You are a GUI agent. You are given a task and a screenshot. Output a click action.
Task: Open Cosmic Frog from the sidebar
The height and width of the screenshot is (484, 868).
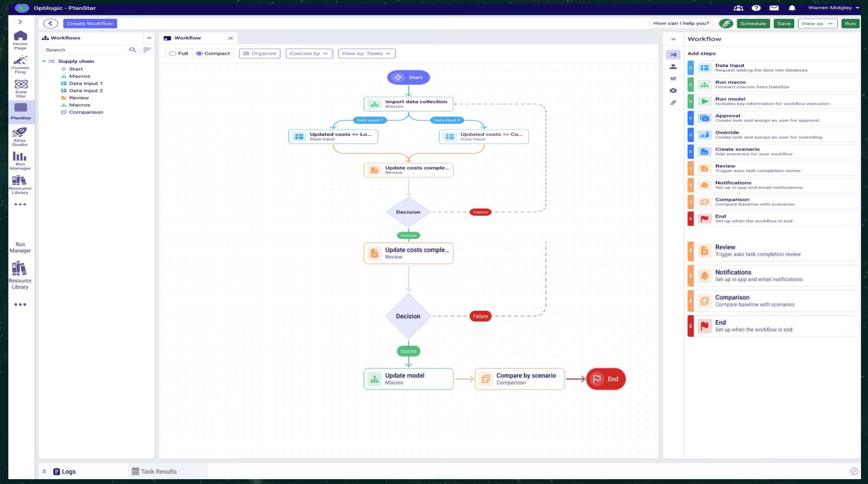pyautogui.click(x=20, y=64)
